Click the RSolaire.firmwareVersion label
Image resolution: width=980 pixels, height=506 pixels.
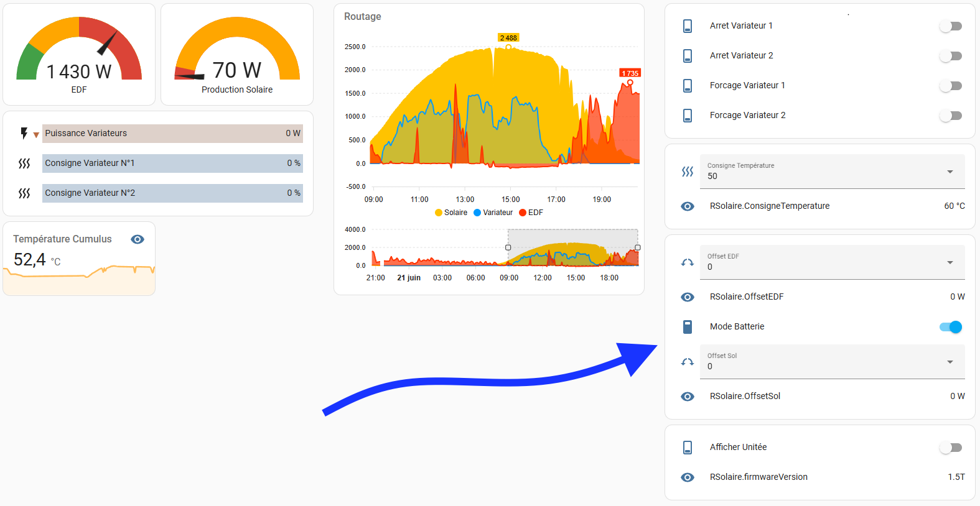click(758, 477)
